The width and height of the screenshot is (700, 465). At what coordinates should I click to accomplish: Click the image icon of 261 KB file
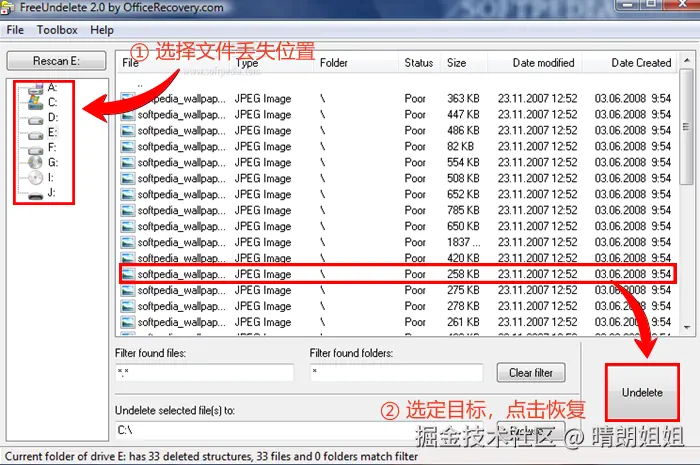click(128, 323)
